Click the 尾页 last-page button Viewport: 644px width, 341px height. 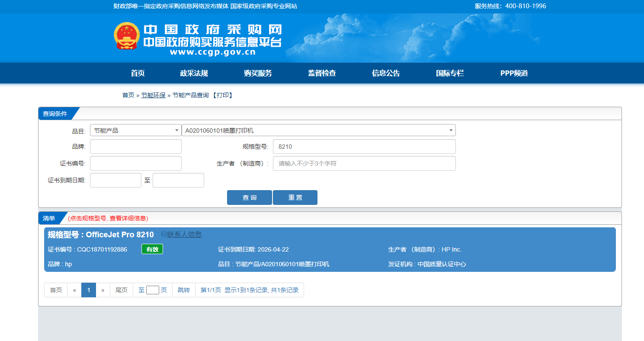(122, 290)
